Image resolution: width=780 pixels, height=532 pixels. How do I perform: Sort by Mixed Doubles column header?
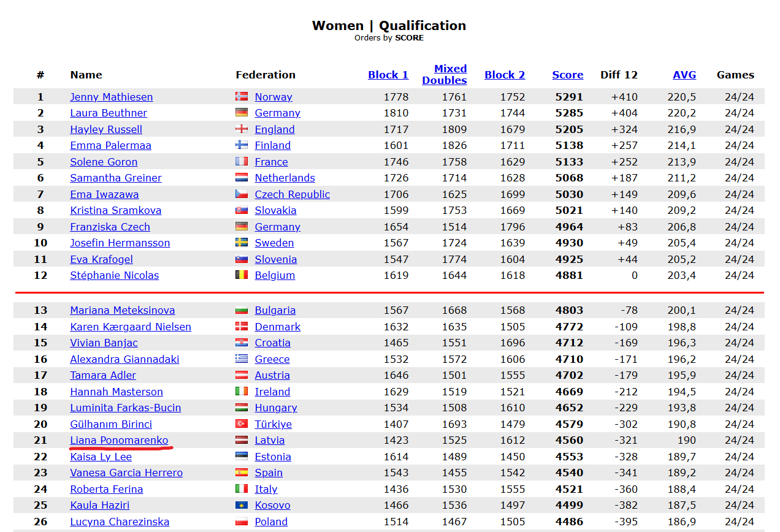pos(444,75)
